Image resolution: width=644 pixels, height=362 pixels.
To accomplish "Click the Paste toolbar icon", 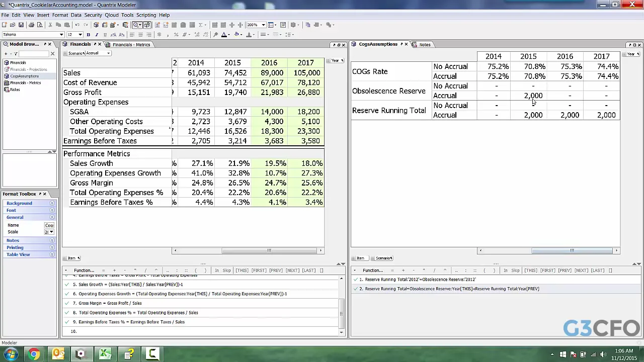I will [x=66, y=25].
